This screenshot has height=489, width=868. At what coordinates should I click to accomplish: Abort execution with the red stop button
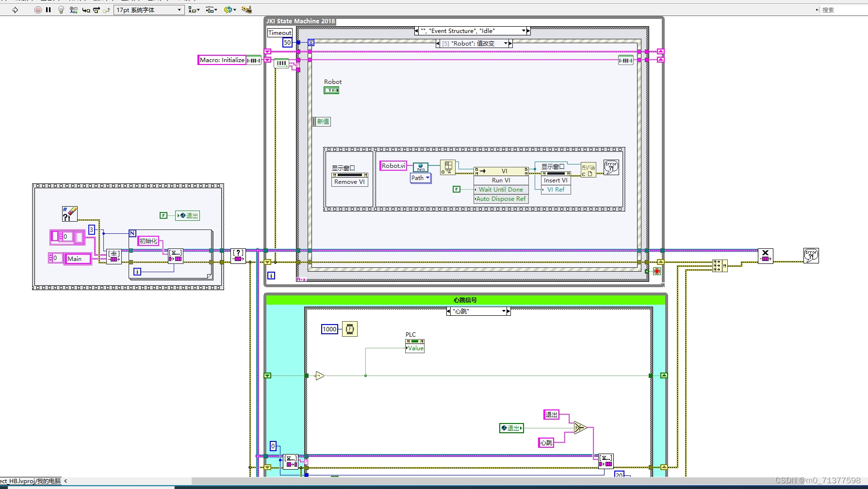click(38, 10)
